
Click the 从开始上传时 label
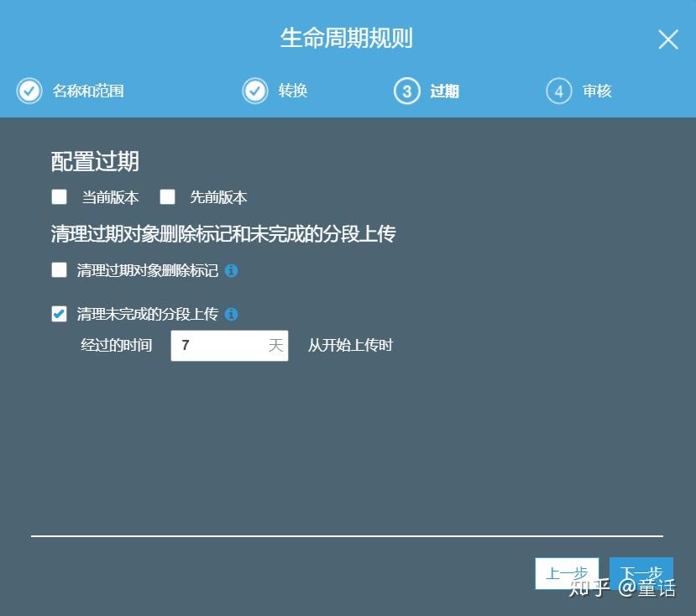[351, 345]
